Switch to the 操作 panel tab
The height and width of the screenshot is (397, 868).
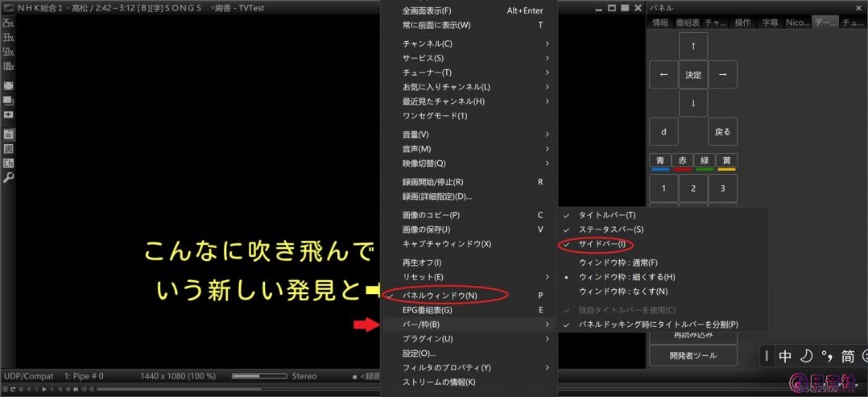[742, 23]
